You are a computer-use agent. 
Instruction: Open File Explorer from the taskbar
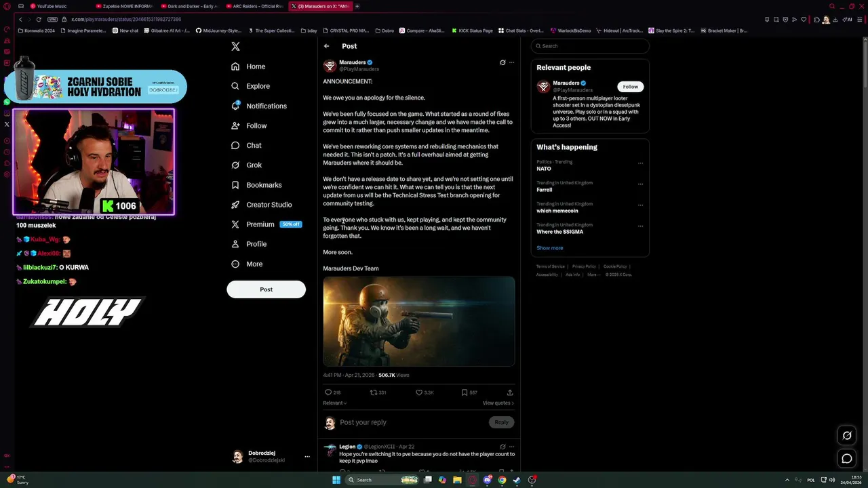coord(457,480)
